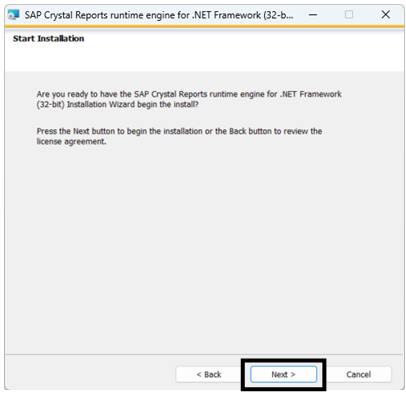This screenshot has width=406, height=395.
Task: Minimize the installer window
Action: click(313, 15)
